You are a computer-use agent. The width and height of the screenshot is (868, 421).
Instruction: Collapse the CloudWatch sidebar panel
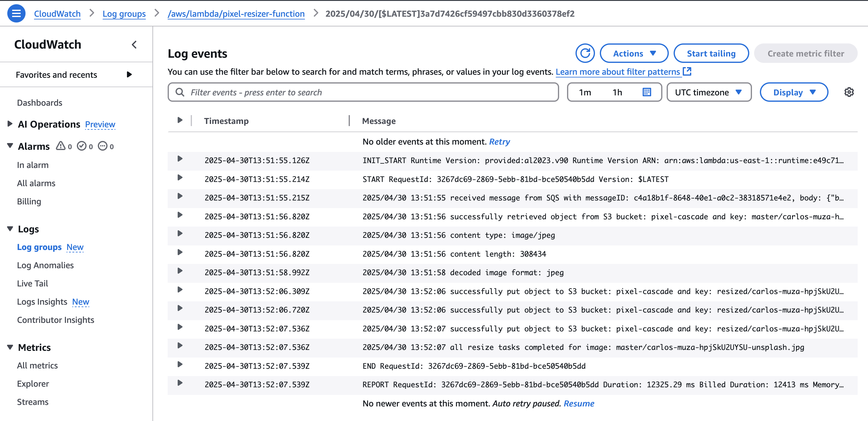click(134, 44)
